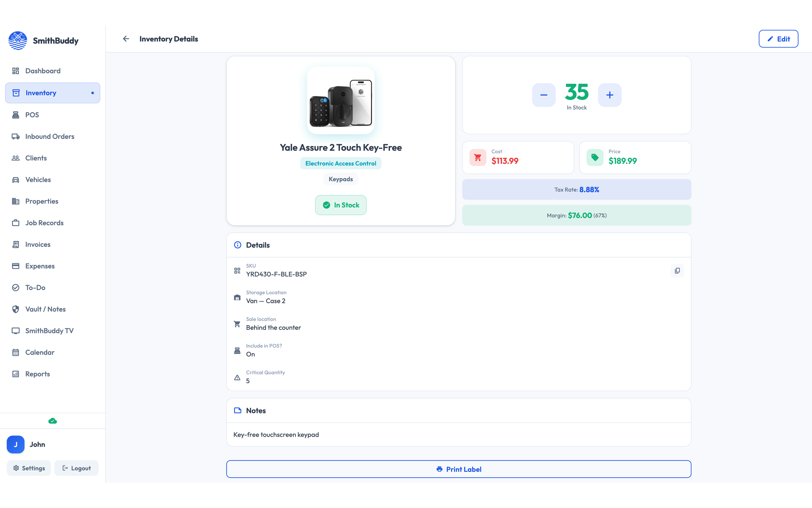The image size is (812, 508).
Task: Click the John avatar icon
Action: [x=16, y=444]
